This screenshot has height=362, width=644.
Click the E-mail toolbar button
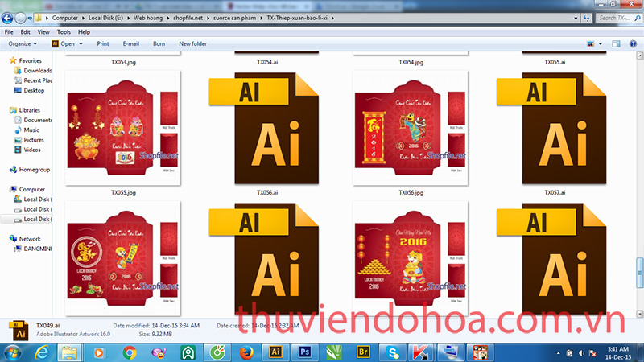pos(131,44)
